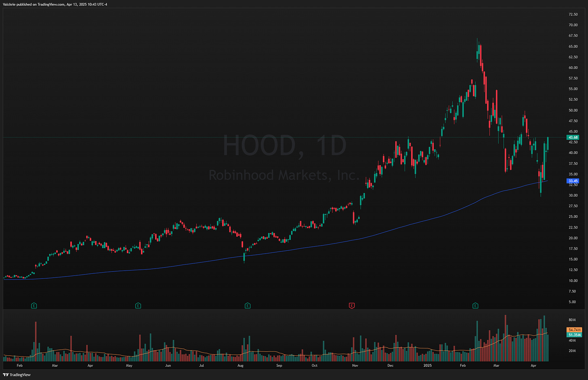Click the 72.50 price axis label
This screenshot has width=588, height=380.
pos(573,15)
